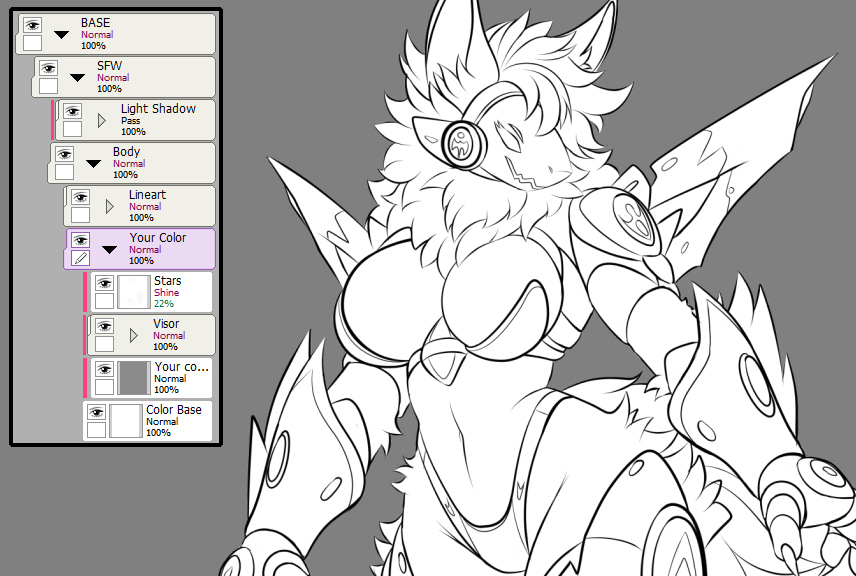Toggle visibility of Visor folder
Screen dimensions: 856x576
(104, 326)
